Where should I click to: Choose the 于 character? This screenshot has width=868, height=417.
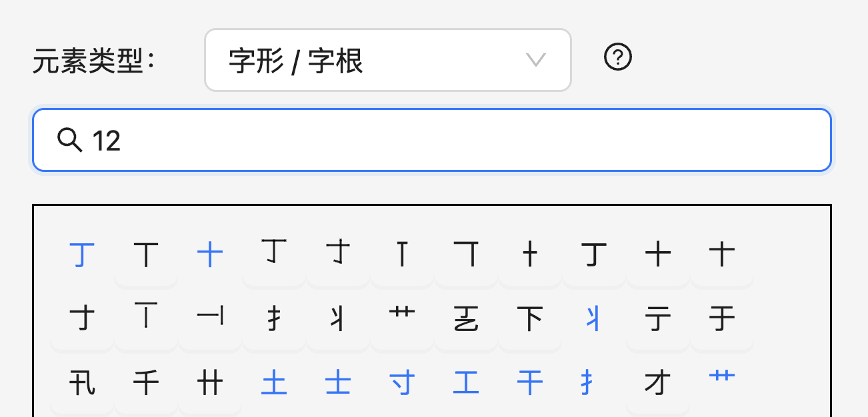coord(722,319)
